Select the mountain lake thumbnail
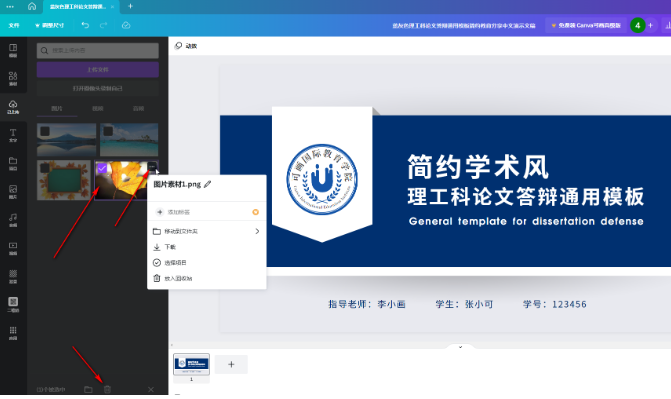671x399 pixels. [x=66, y=140]
